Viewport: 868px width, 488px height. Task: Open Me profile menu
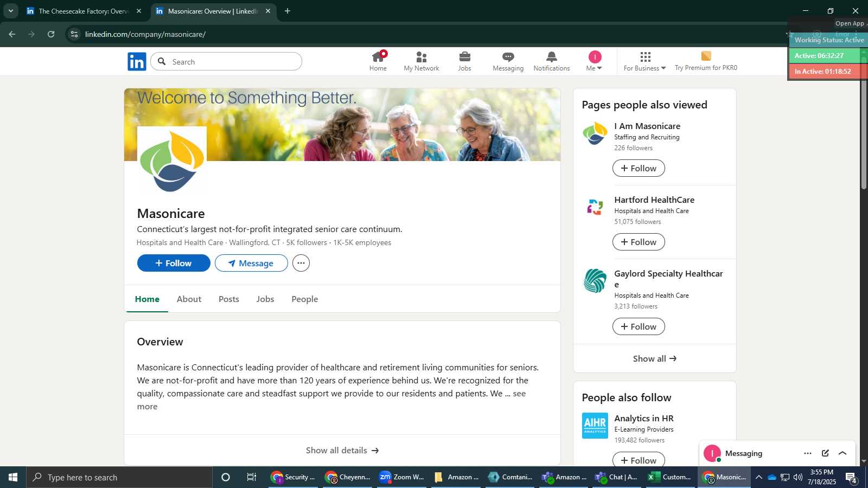(595, 61)
